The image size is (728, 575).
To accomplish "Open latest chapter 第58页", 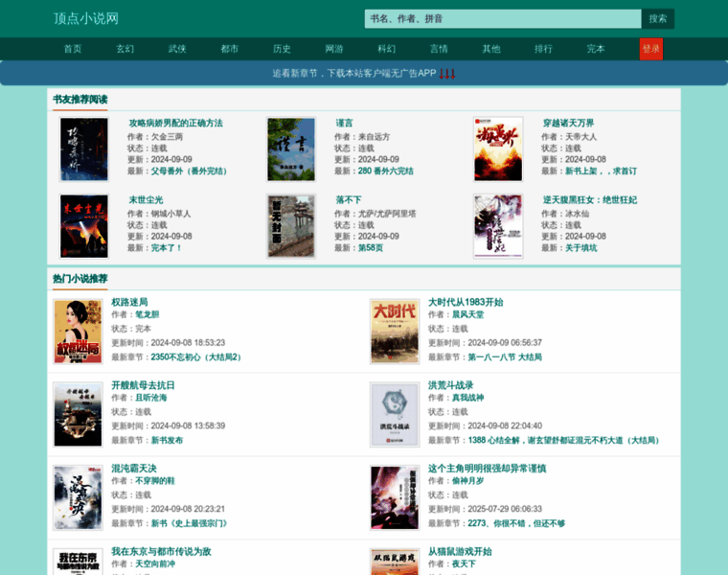I will [x=371, y=248].
